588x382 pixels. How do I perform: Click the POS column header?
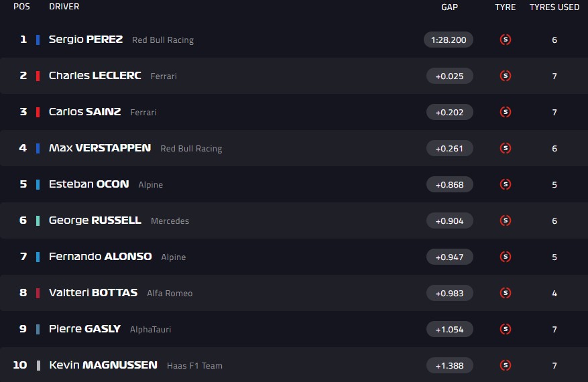click(x=21, y=7)
